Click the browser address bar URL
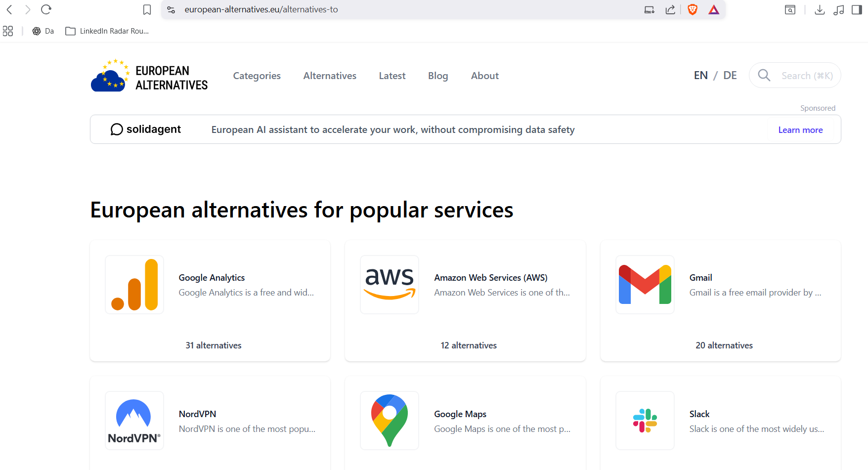Screen dimensions: 868x470 [261, 9]
